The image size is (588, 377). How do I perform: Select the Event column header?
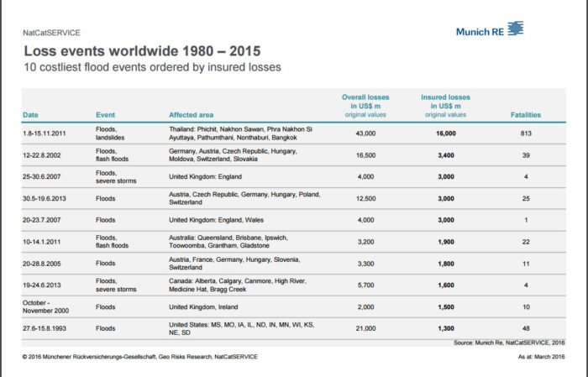106,114
